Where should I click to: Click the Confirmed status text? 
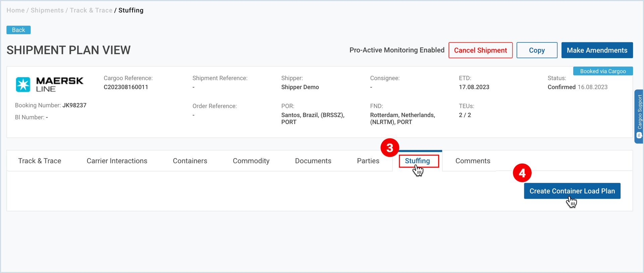(561, 87)
